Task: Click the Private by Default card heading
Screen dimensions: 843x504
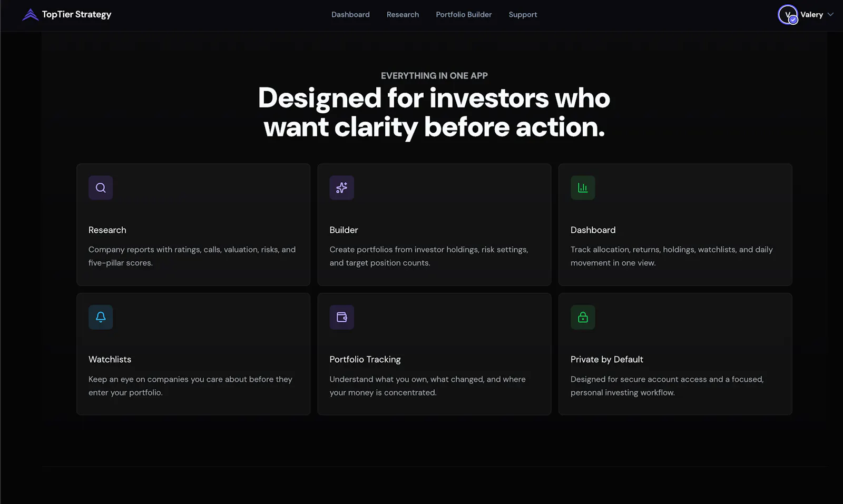Action: click(606, 360)
